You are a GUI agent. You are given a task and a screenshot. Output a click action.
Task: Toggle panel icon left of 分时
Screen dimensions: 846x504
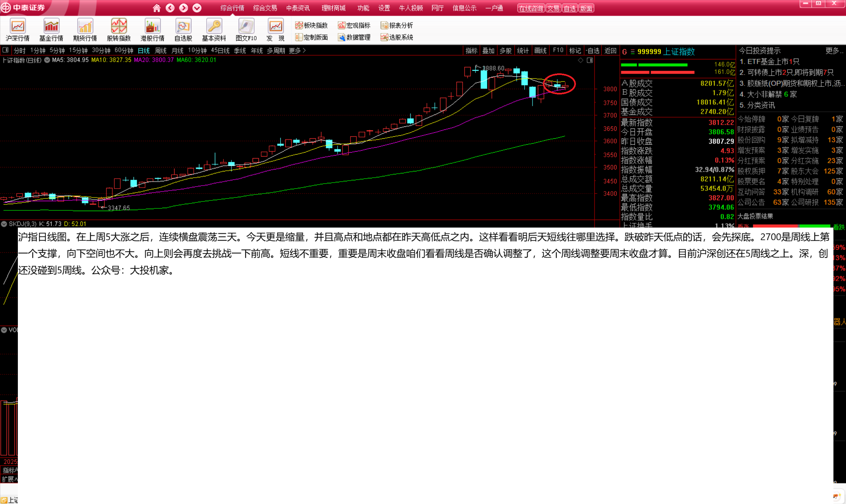(5, 50)
